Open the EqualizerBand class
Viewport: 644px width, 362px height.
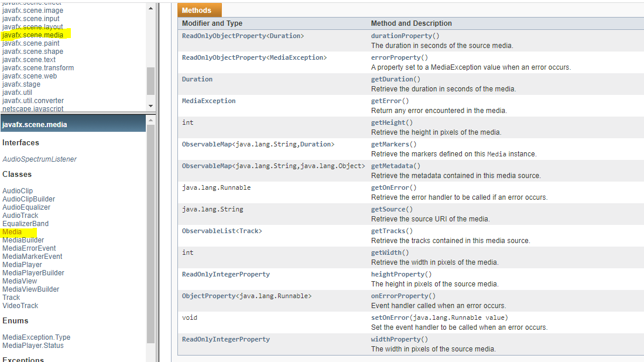(25, 224)
